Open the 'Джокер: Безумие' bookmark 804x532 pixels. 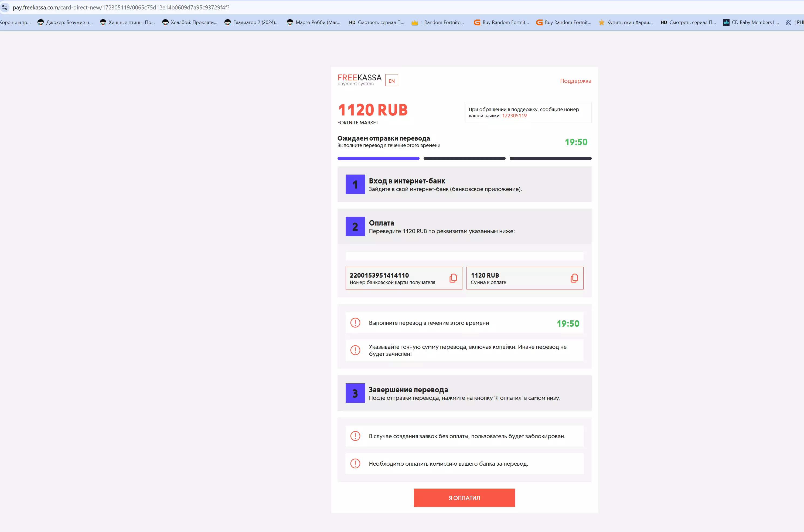pos(65,22)
